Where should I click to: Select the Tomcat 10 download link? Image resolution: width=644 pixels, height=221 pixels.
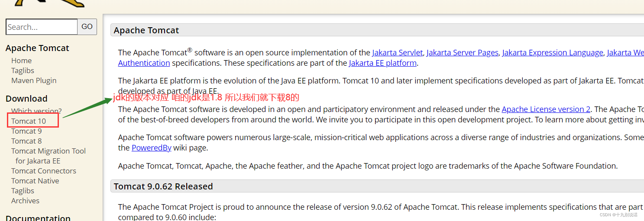click(x=29, y=121)
